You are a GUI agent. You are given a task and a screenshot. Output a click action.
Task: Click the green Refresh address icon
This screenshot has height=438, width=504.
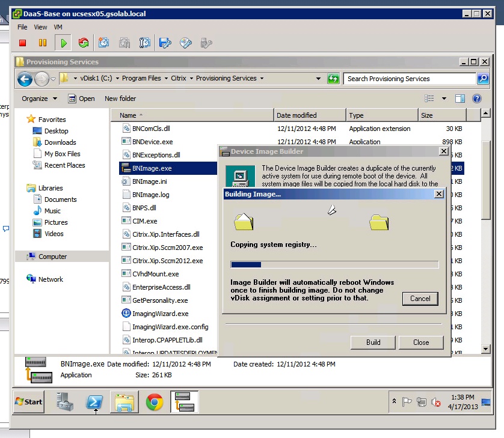[x=333, y=79]
